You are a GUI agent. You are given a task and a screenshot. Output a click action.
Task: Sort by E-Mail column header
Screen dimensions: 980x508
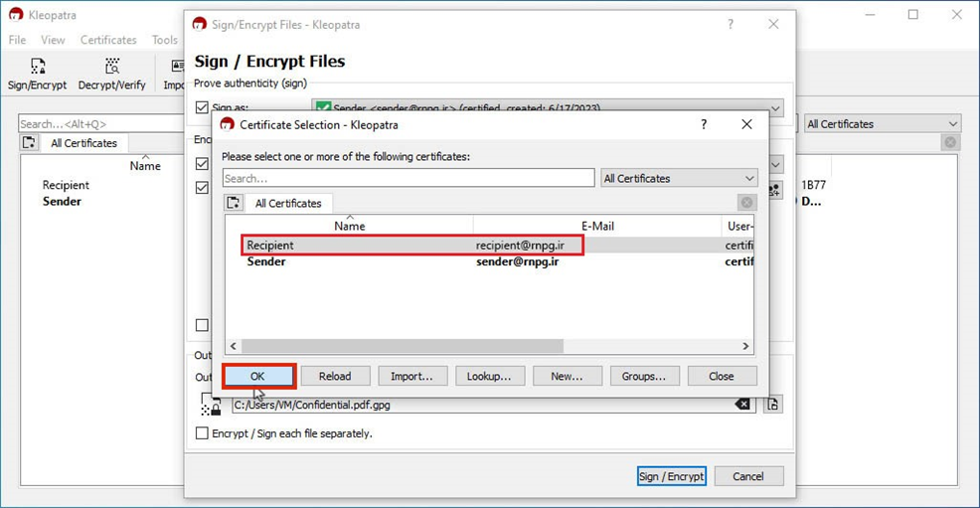(597, 226)
